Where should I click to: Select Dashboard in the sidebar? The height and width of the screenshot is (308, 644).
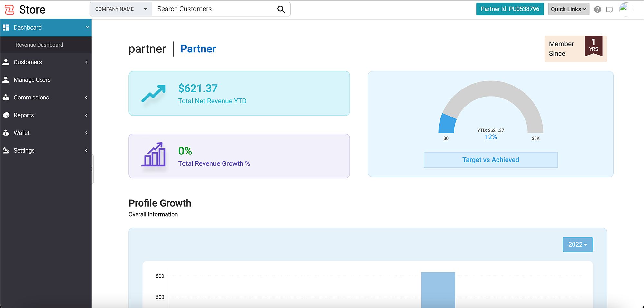coord(46,28)
